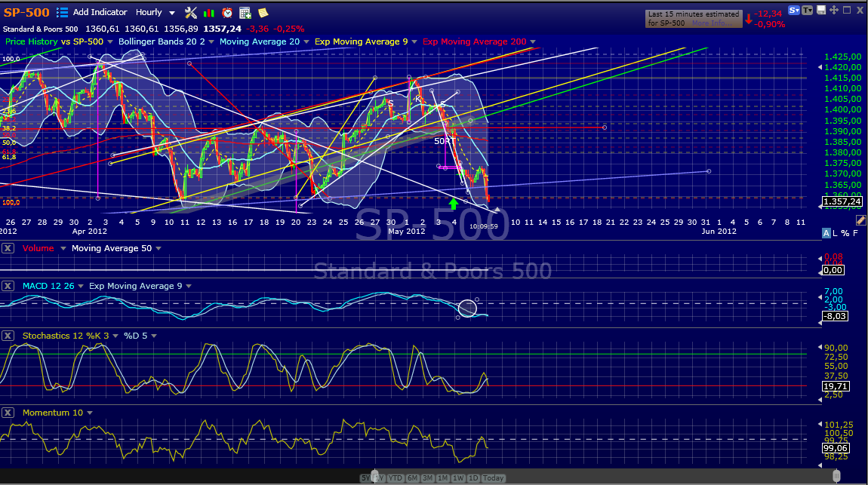
Task: Click the Stochastics value label 19,71
Action: (836, 386)
